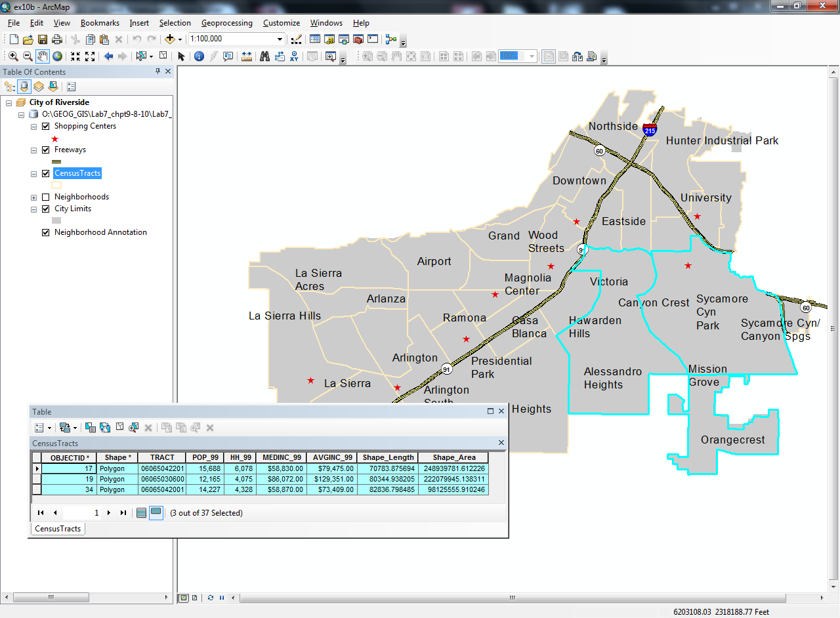Move to end of table

click(123, 513)
